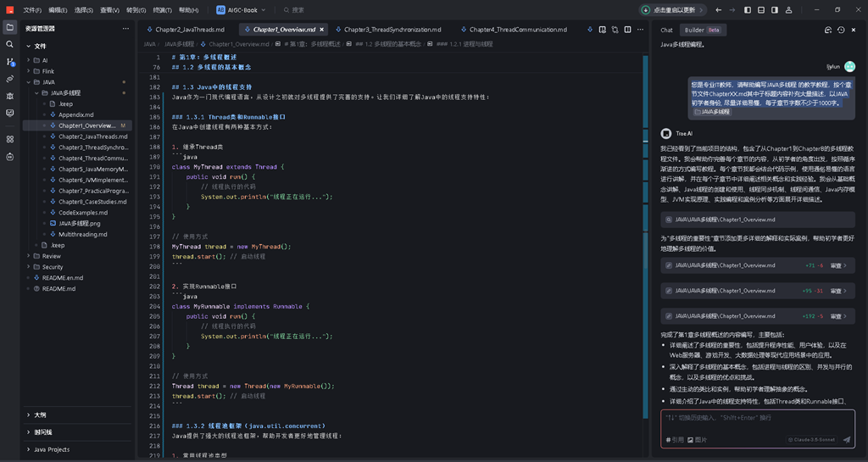868x462 pixels.
Task: Review the +71 -6 change (审查)
Action: [838, 265]
